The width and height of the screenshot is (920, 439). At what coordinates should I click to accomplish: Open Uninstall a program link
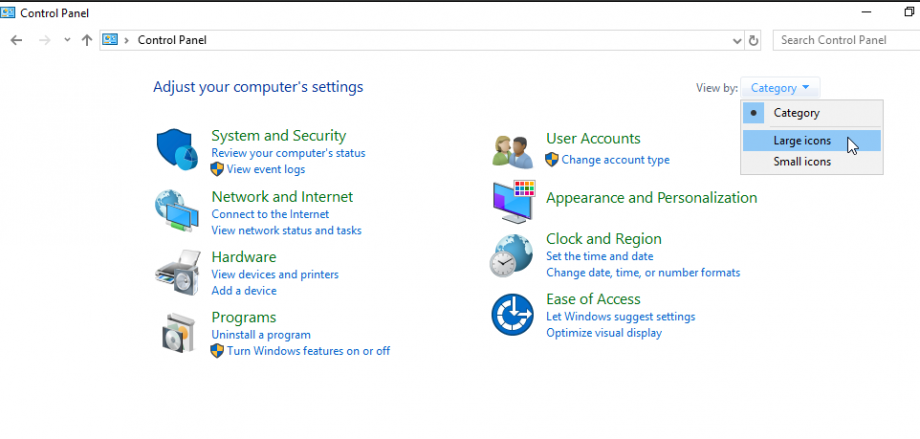pos(261,335)
